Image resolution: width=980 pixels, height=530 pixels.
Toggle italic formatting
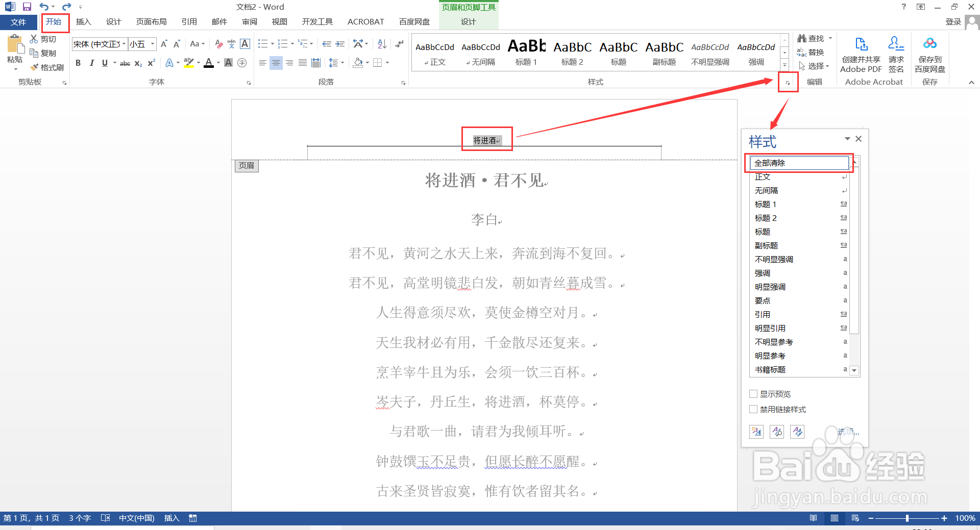[91, 63]
